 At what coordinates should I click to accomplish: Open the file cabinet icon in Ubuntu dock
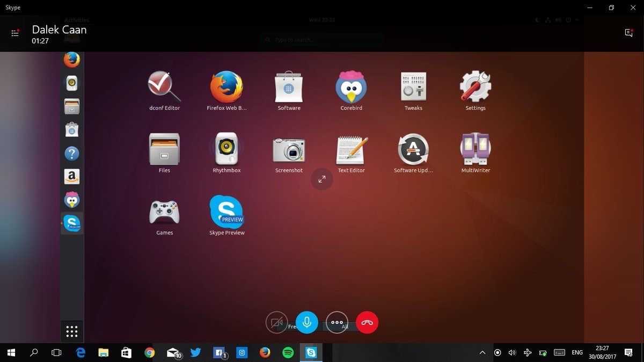72,106
